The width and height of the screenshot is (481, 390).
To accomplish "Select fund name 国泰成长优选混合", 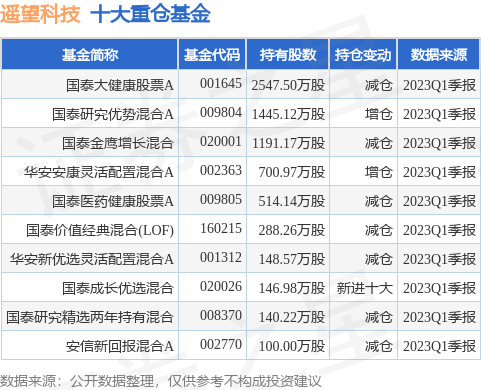I will (118, 288).
